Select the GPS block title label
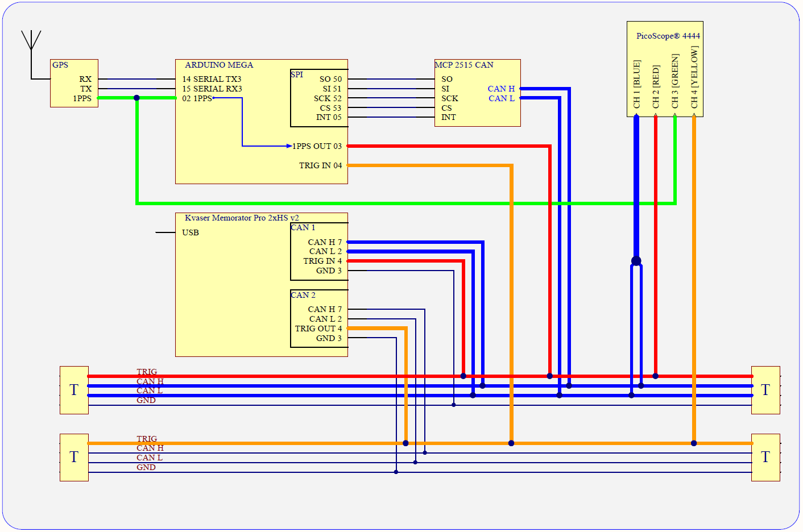803x532 pixels. [x=60, y=65]
